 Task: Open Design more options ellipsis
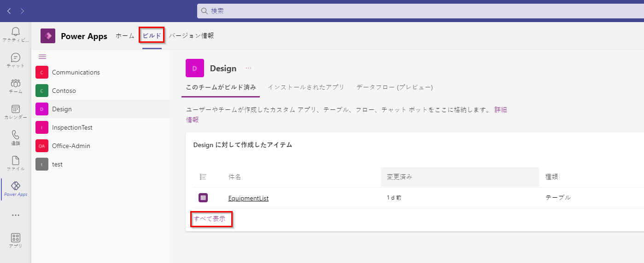point(249,68)
